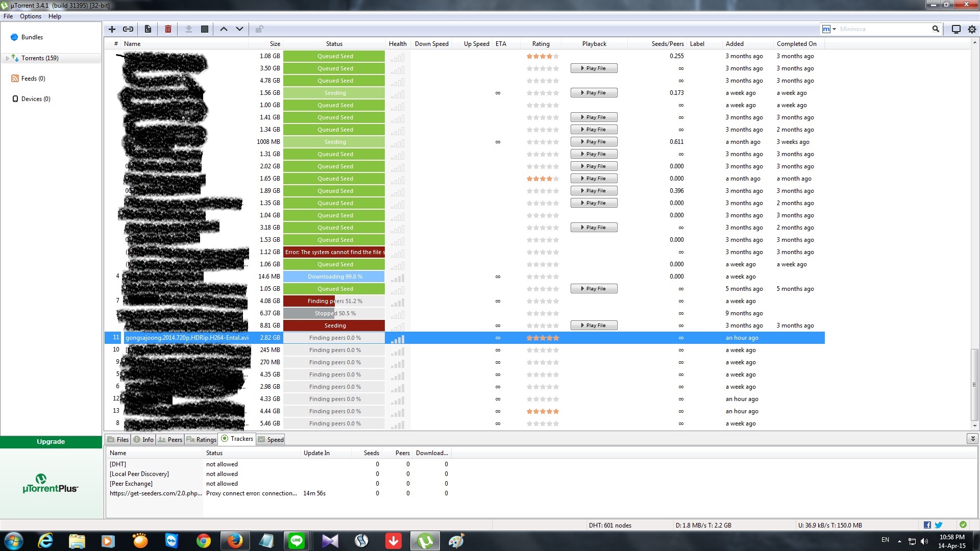Rate the 4.44 GB torrent's stars
The image size is (980, 551).
(543, 411)
